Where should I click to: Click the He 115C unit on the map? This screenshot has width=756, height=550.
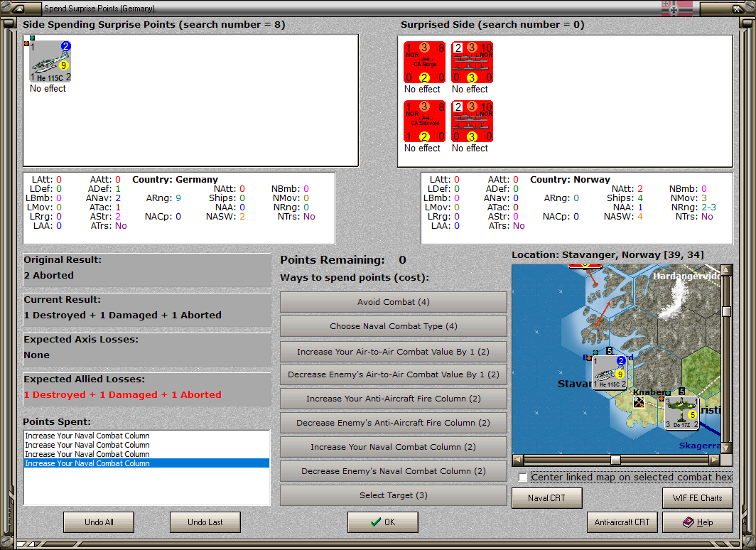tap(610, 372)
